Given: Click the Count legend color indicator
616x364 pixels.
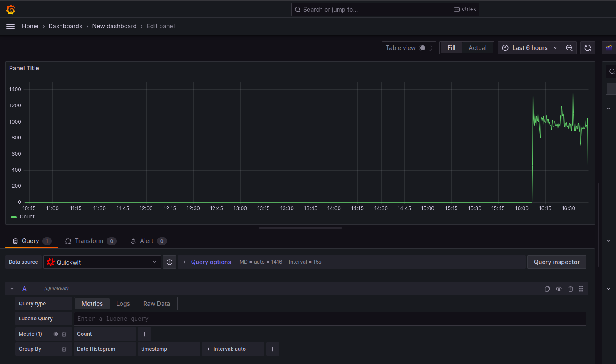Looking at the screenshot, I should tap(14, 217).
